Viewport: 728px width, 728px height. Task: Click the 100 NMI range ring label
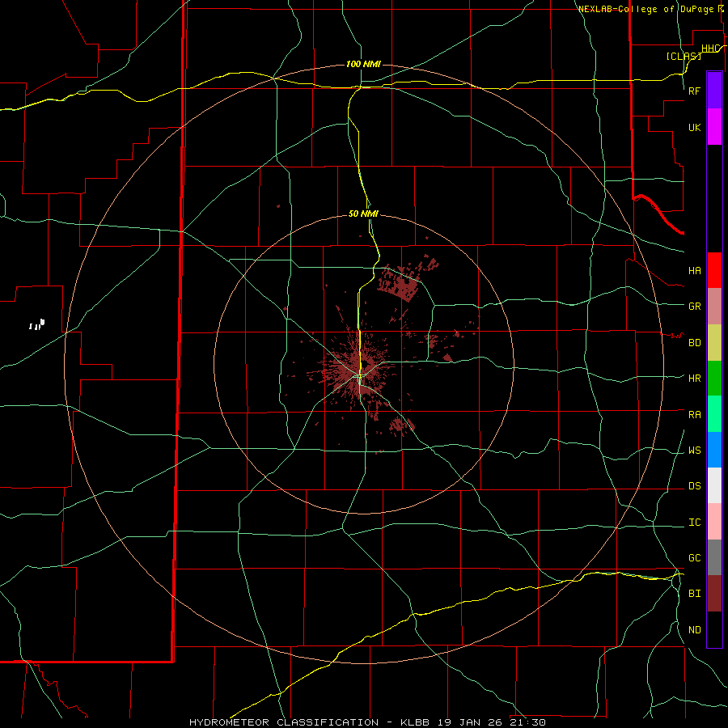[363, 64]
